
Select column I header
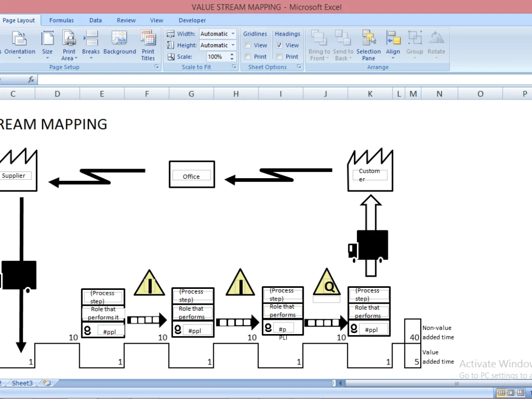280,94
